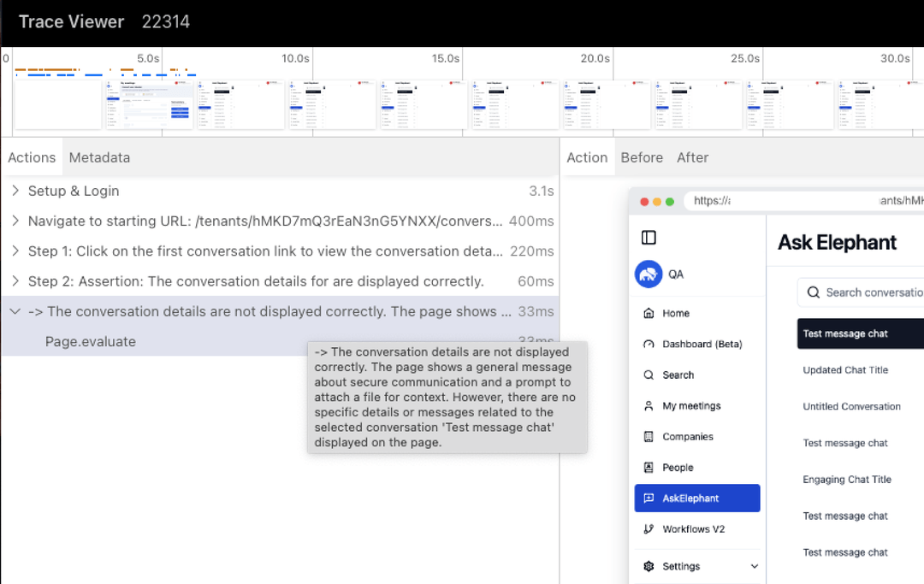This screenshot has width=924, height=584.
Task: Expand Step 2 Assertion action
Action: click(15, 280)
